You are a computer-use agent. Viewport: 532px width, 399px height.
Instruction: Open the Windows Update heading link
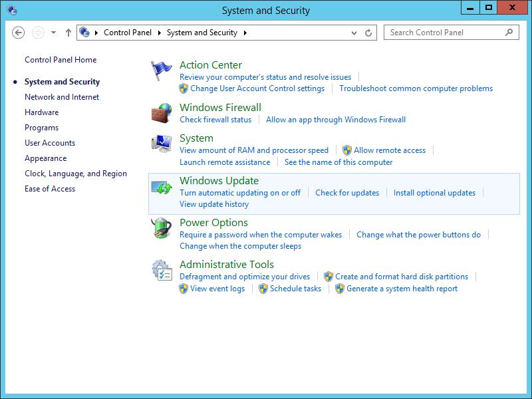pyautogui.click(x=219, y=180)
